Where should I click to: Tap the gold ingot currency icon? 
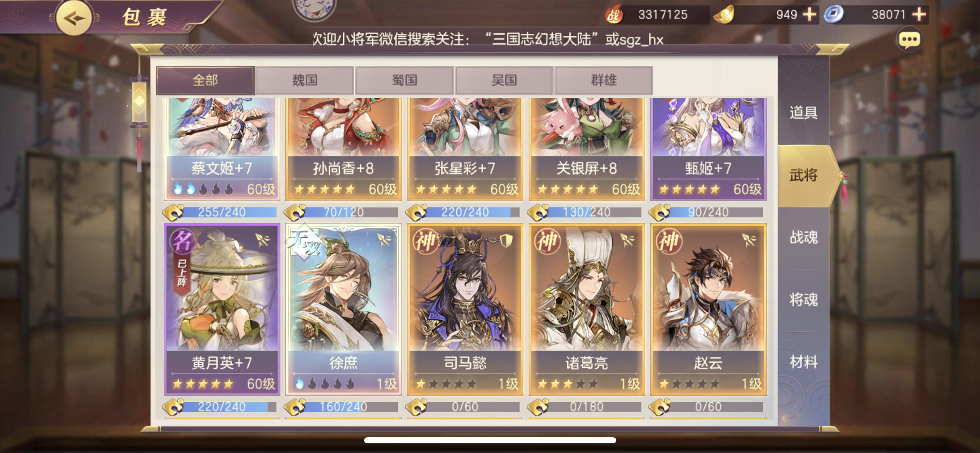point(723,15)
